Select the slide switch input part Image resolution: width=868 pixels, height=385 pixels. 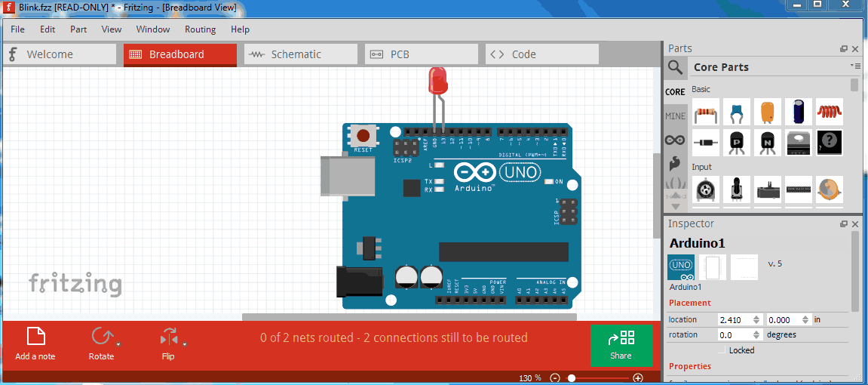click(768, 189)
